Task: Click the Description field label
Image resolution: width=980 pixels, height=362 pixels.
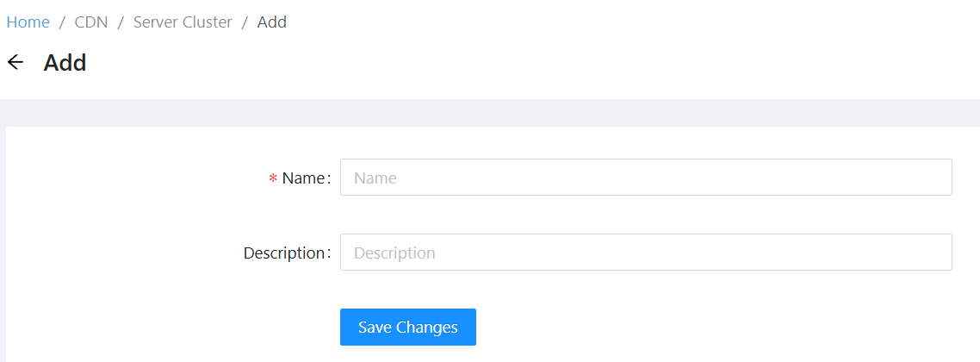Action: [x=284, y=253]
